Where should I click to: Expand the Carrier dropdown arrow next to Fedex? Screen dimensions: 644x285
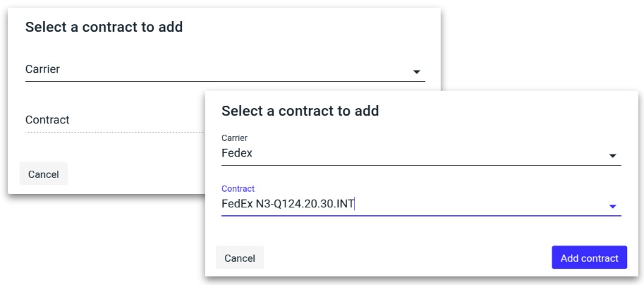pyautogui.click(x=612, y=156)
